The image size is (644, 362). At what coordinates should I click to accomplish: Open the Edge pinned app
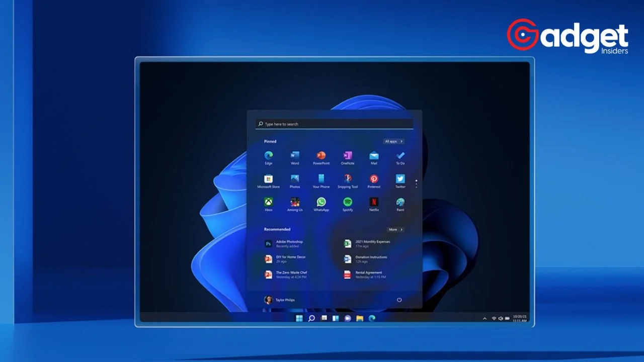pos(269,158)
